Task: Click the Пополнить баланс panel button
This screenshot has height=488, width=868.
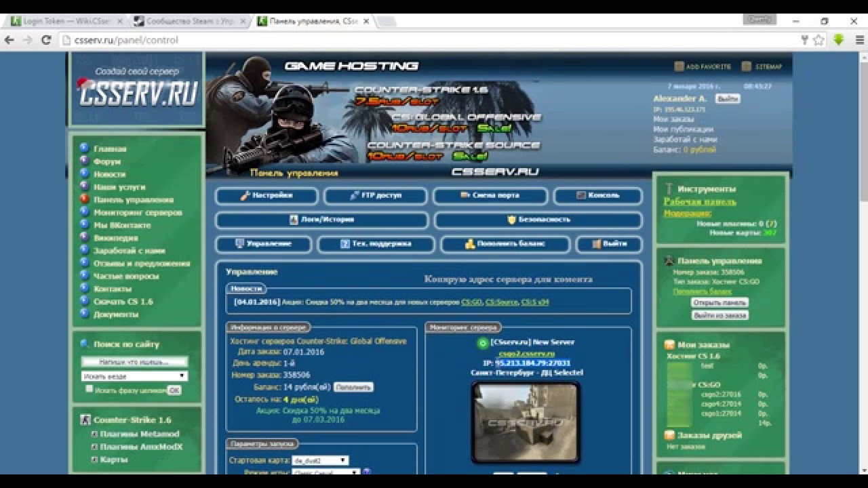Action: (505, 244)
